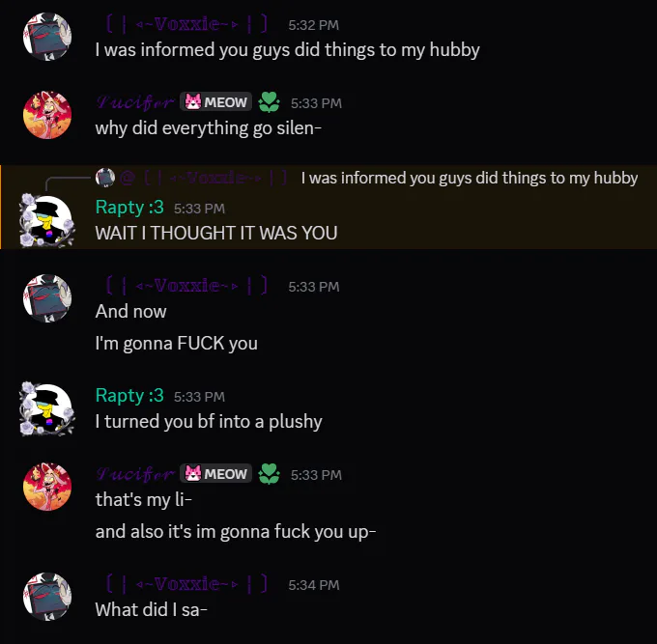Screen dimensions: 657x644
Task: Jump to the replied message preview text
Action: pyautogui.click(x=470, y=178)
